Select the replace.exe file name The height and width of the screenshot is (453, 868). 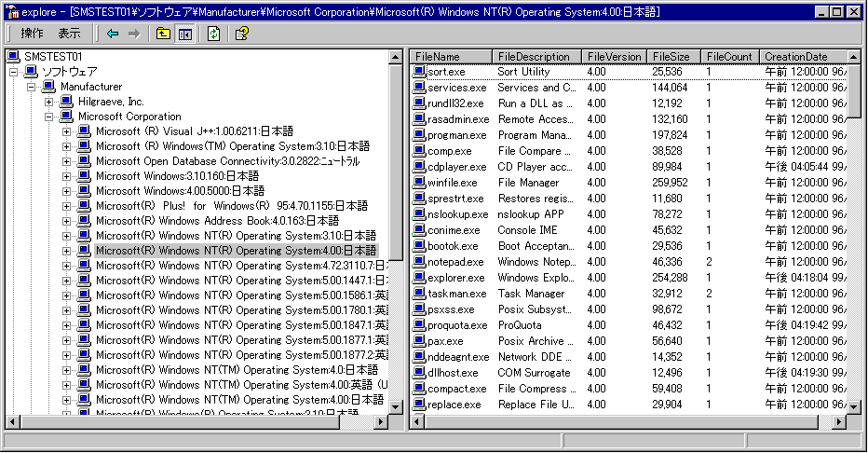click(454, 405)
